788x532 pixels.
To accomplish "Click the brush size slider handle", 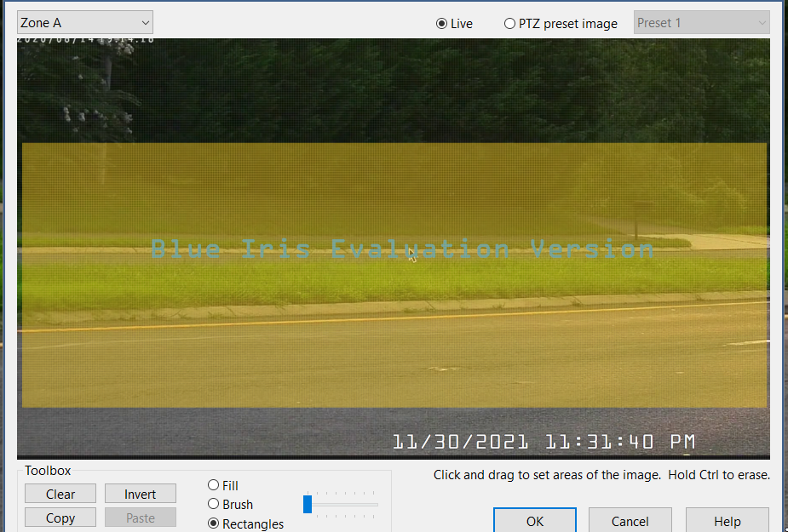I will [x=308, y=505].
